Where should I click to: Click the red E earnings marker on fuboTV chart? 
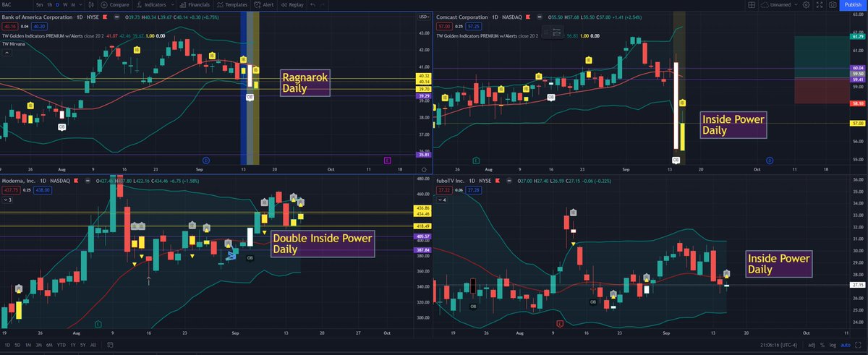(x=560, y=324)
